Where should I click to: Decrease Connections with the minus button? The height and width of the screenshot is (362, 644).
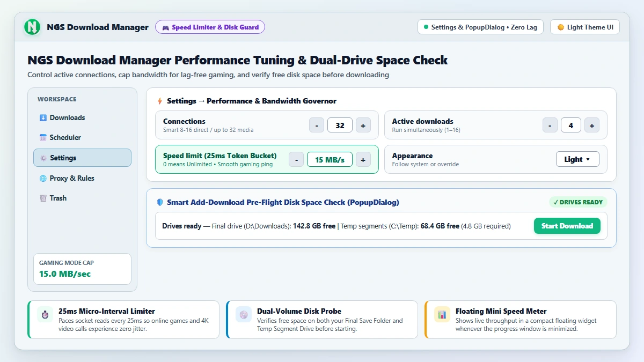click(317, 125)
